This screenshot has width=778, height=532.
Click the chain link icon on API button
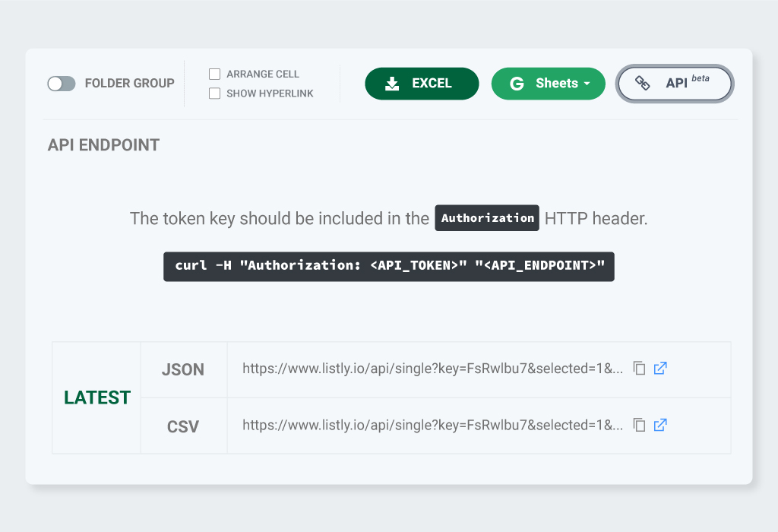pos(643,84)
